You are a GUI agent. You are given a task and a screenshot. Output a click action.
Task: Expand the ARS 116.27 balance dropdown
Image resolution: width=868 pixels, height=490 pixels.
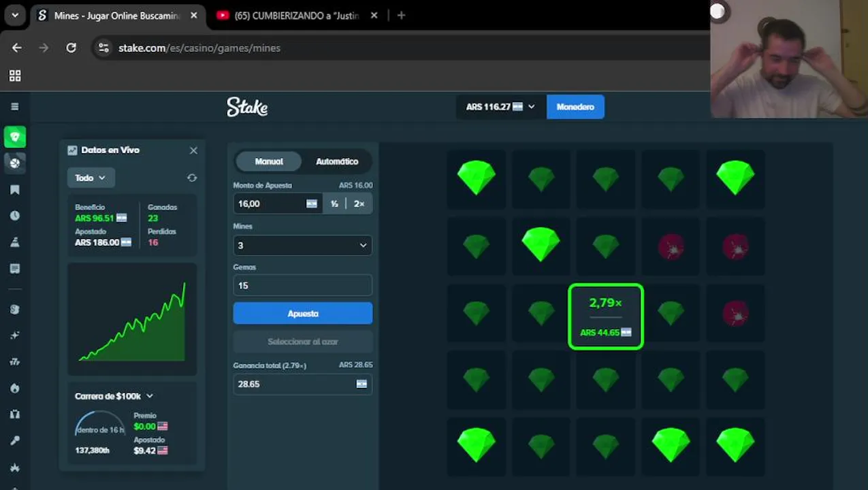500,107
